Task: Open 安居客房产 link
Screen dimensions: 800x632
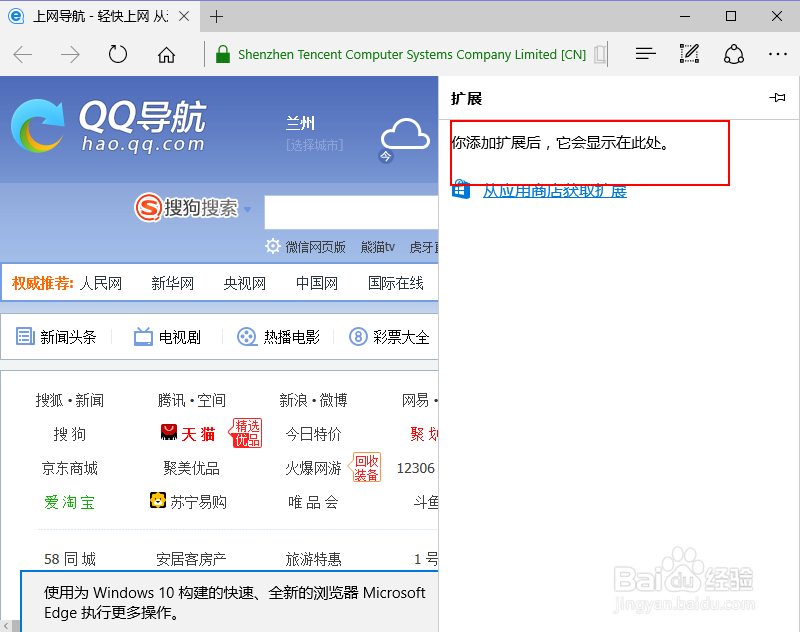Action: pyautogui.click(x=192, y=559)
